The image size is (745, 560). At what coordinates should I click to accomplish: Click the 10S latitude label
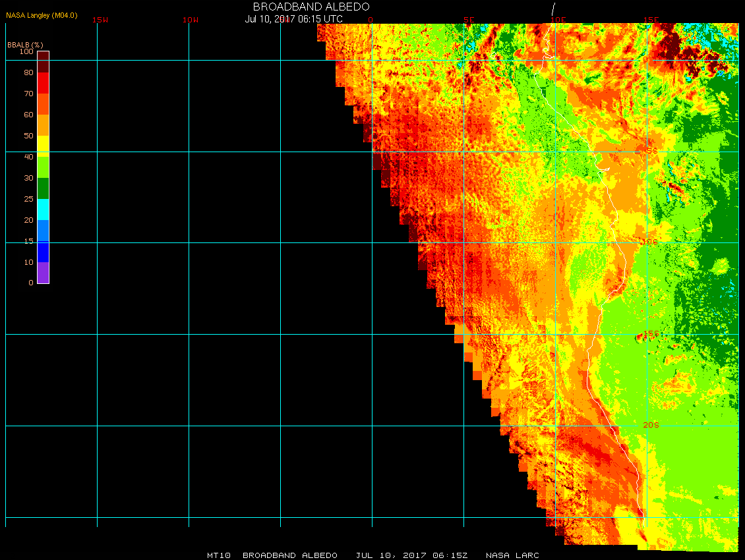(x=650, y=242)
